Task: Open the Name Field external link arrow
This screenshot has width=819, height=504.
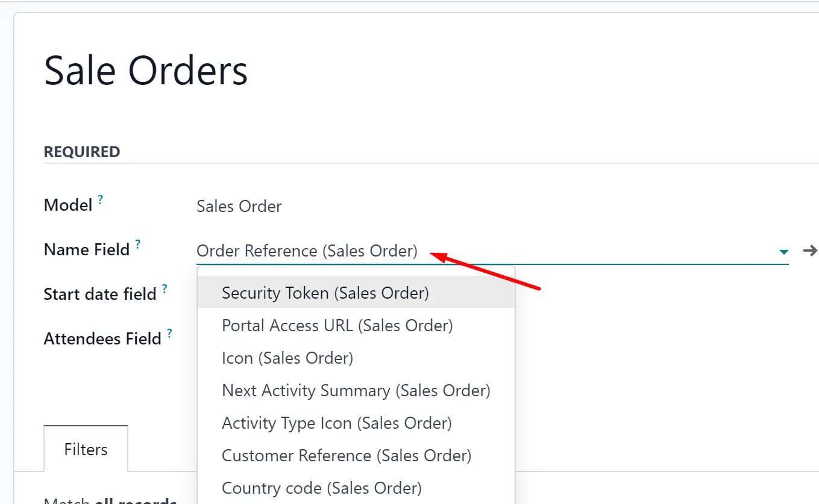Action: point(811,250)
